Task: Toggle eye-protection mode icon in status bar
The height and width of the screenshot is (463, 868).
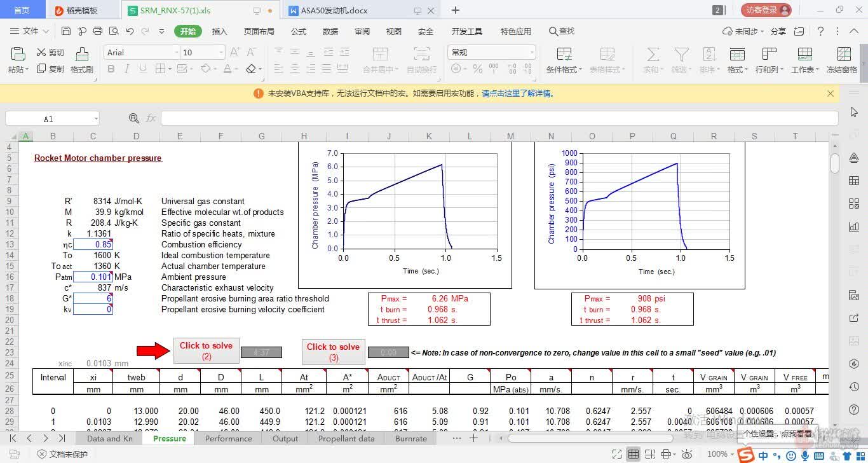Action: (687, 454)
